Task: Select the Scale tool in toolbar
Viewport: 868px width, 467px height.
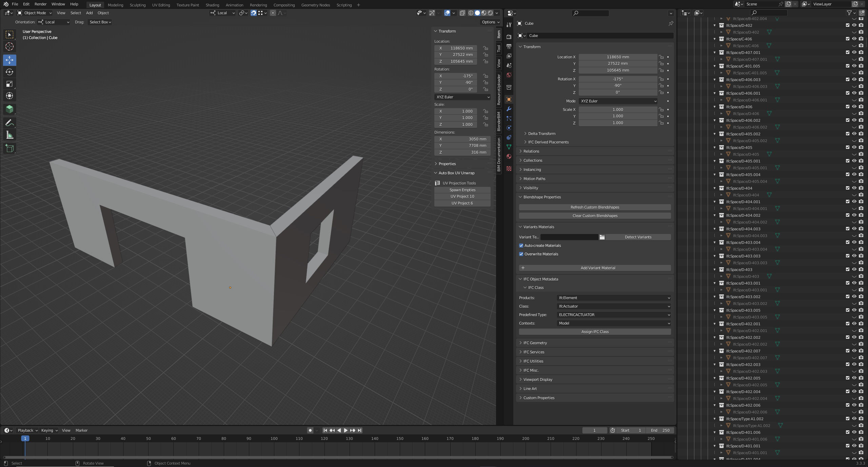Action: [9, 84]
